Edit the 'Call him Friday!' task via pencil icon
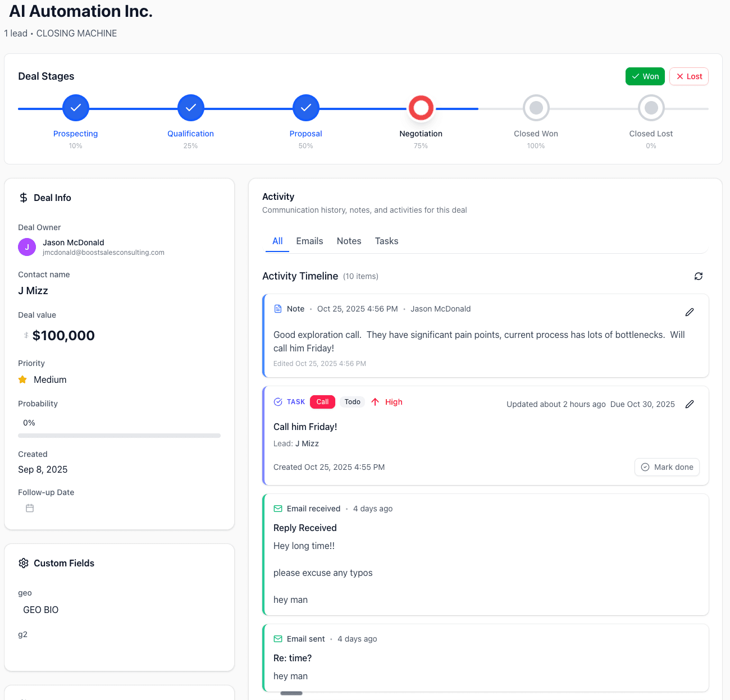Viewport: 730px width, 700px height. point(690,404)
